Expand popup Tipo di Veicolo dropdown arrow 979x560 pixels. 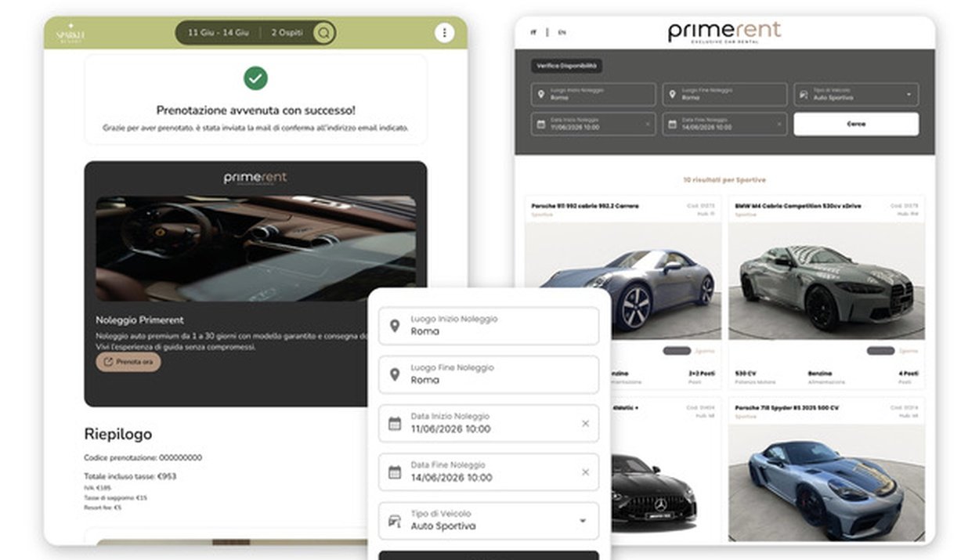point(583,521)
